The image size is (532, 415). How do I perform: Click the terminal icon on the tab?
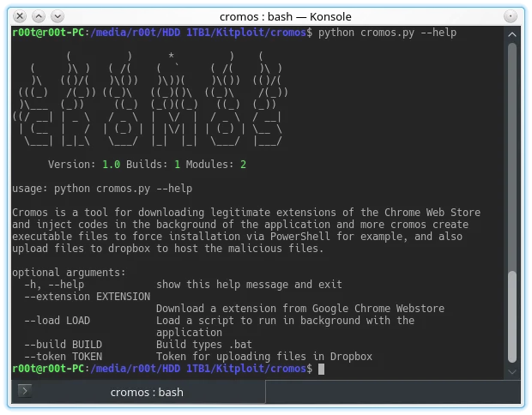tap(25, 391)
